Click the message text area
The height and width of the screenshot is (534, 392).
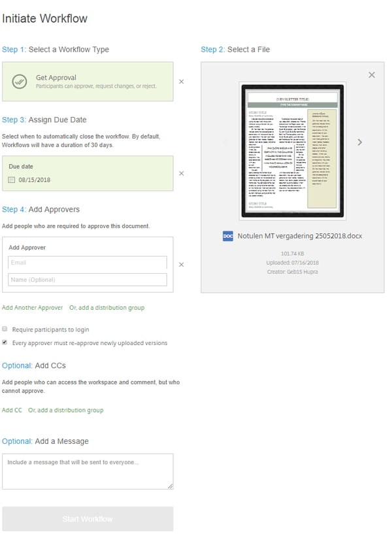tap(88, 471)
